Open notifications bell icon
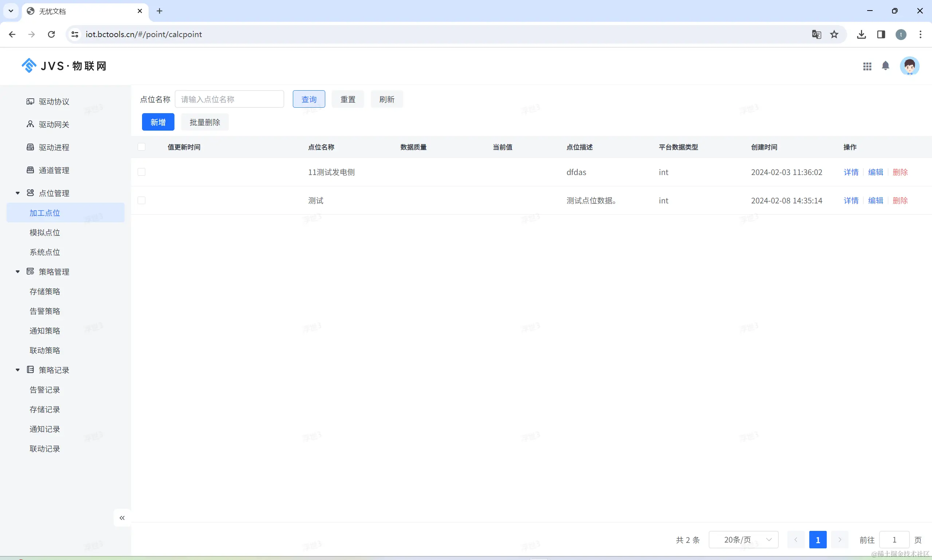This screenshot has width=932, height=560. (885, 66)
